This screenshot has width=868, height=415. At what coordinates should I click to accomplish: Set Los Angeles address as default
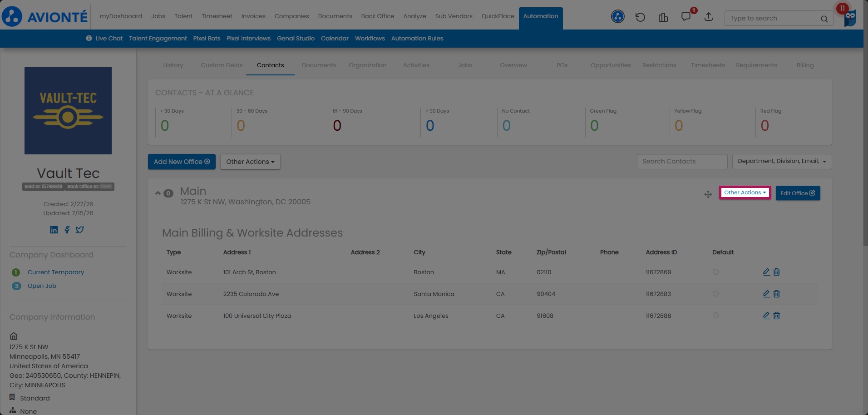click(715, 316)
